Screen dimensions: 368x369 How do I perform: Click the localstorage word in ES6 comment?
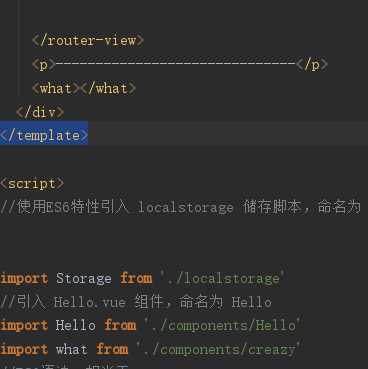(x=185, y=208)
